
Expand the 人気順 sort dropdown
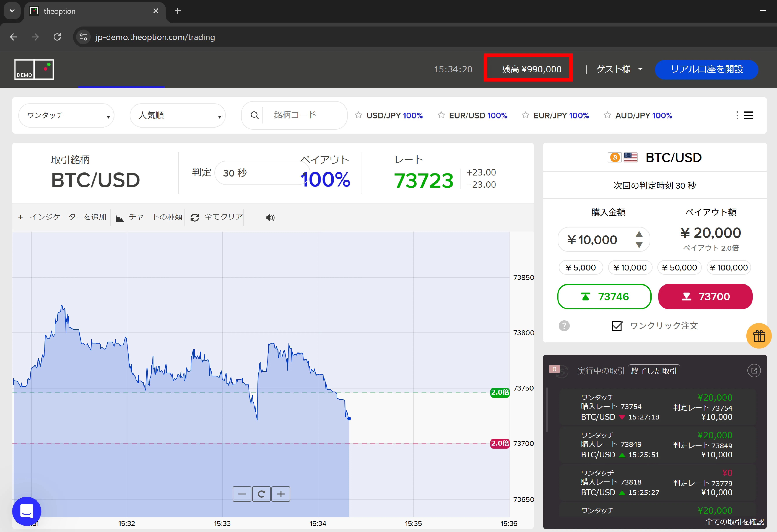pyautogui.click(x=178, y=116)
